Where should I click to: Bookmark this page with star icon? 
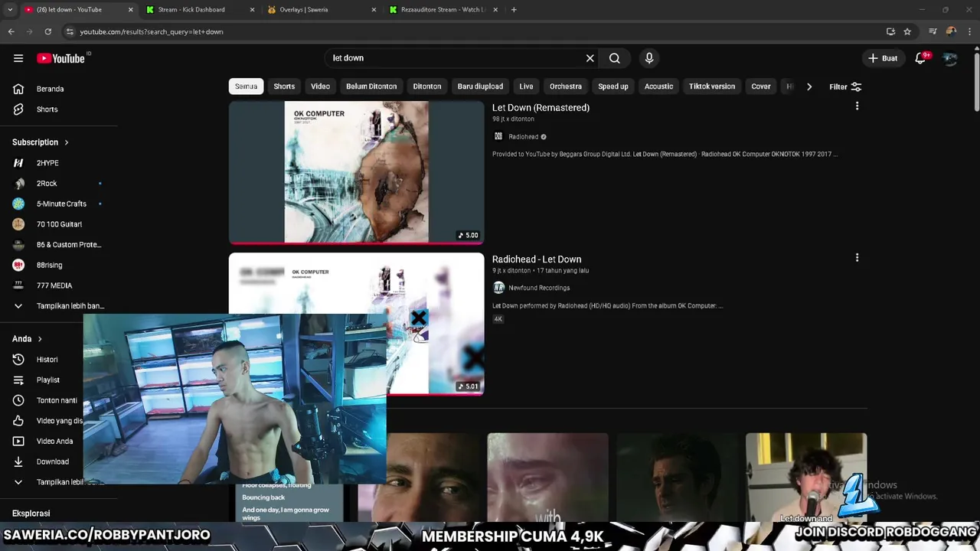[907, 31]
